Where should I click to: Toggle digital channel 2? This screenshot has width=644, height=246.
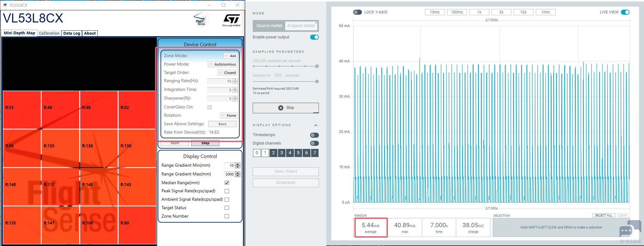click(273, 153)
